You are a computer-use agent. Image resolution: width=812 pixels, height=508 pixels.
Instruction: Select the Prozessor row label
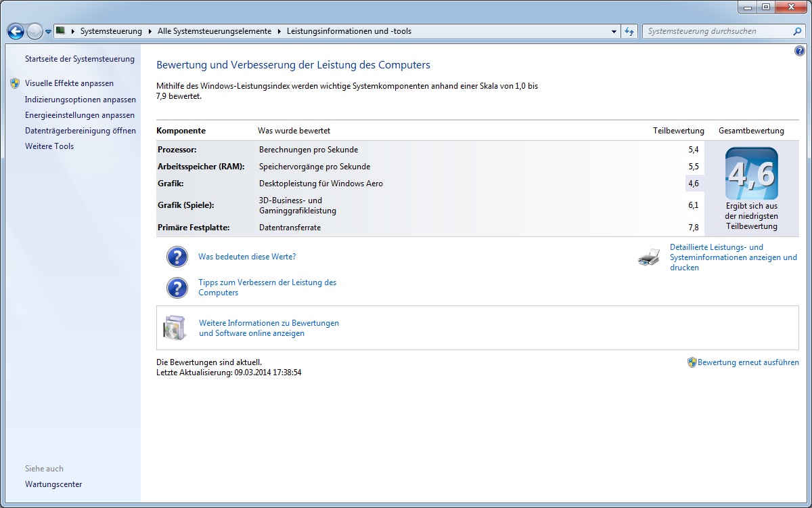coord(177,150)
